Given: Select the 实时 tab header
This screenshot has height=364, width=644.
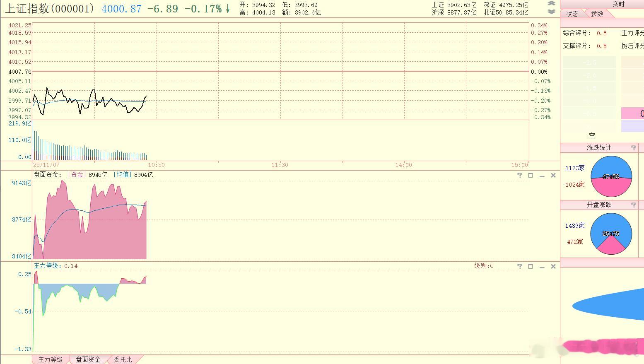Looking at the screenshot, I should tap(618, 4).
